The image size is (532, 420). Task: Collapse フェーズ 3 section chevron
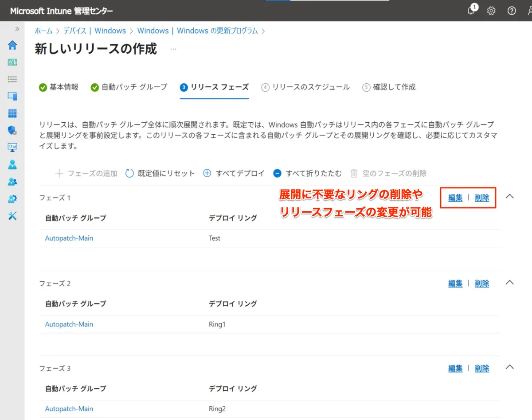tap(510, 367)
